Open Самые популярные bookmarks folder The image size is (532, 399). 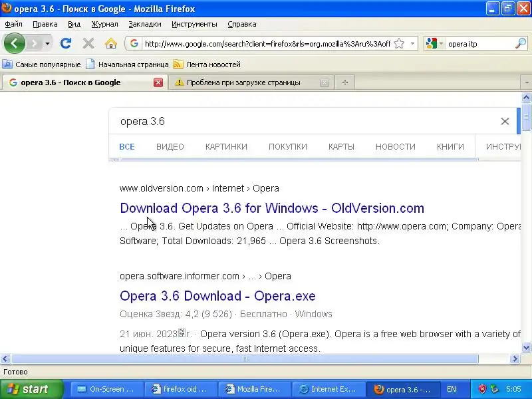[x=42, y=65]
